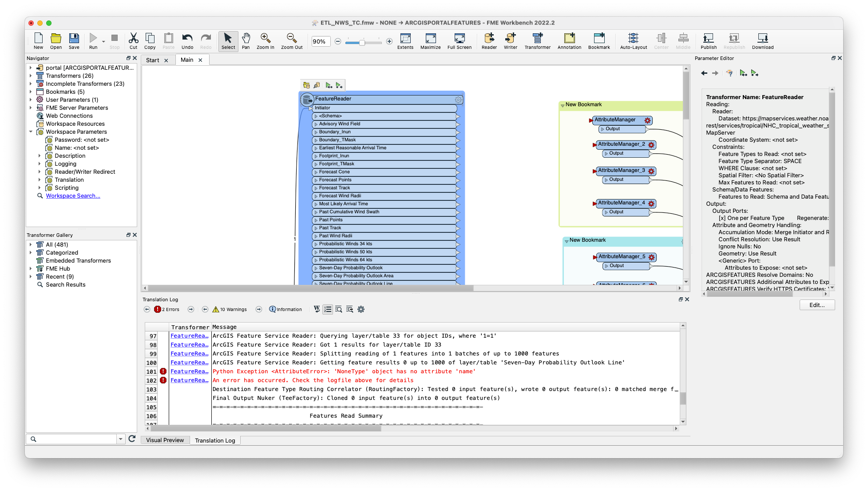
Task: Toggle line numbers in Translation Log
Action: 328,309
